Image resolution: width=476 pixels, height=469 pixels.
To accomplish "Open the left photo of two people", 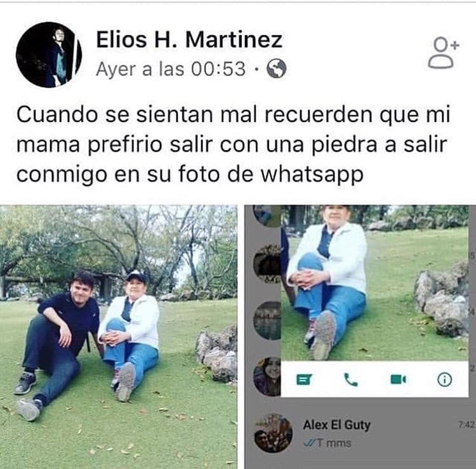I will coord(119,337).
